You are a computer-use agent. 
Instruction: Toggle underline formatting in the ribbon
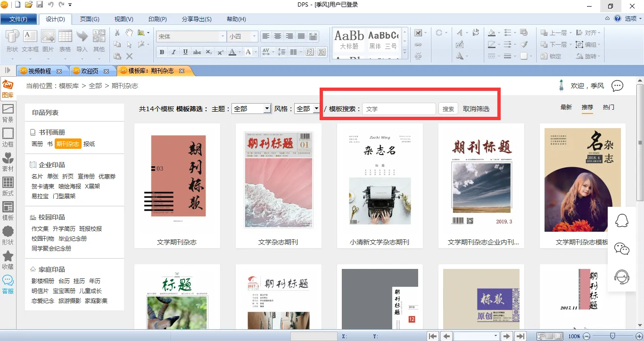tap(185, 52)
